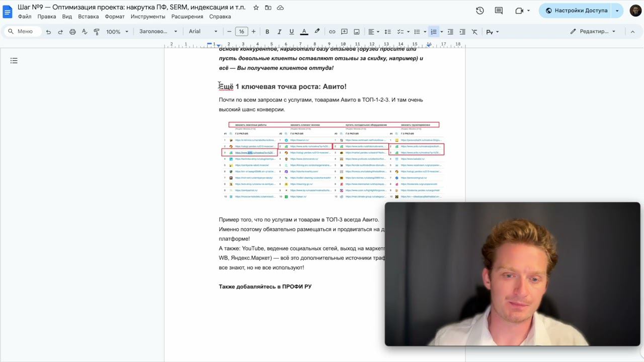Toggle the numbered list button
This screenshot has width=644, height=362.
pyautogui.click(x=433, y=32)
